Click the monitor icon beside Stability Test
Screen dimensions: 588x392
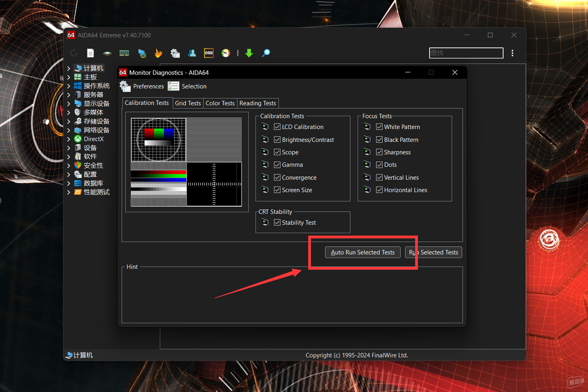pos(265,222)
